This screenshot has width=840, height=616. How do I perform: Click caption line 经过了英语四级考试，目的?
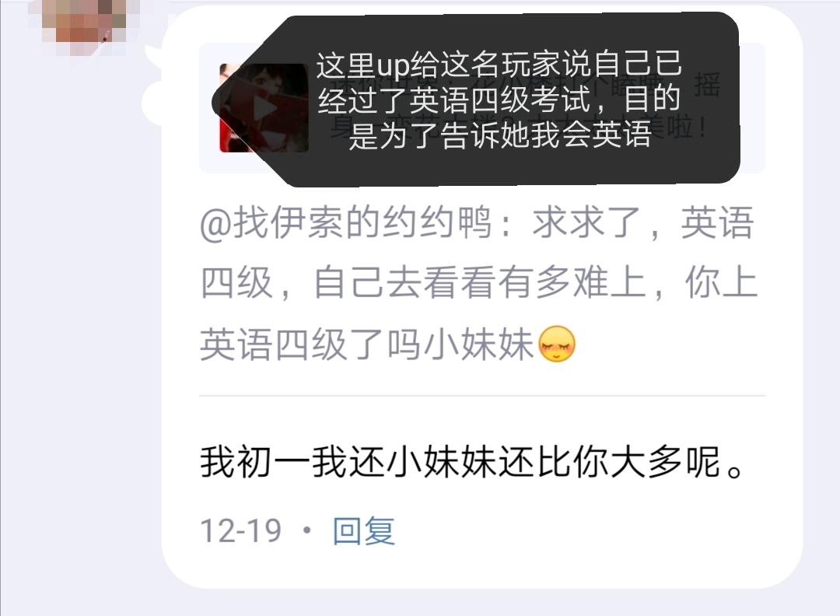tap(499, 99)
